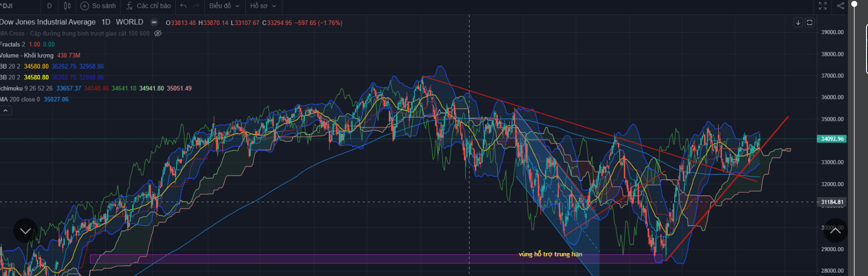Open the Hồ sơ dropdown menu

[263, 6]
